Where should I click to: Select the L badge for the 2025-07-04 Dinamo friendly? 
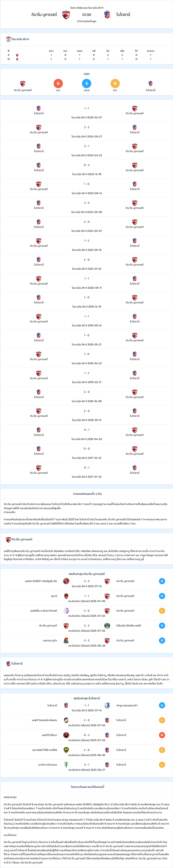162,611
